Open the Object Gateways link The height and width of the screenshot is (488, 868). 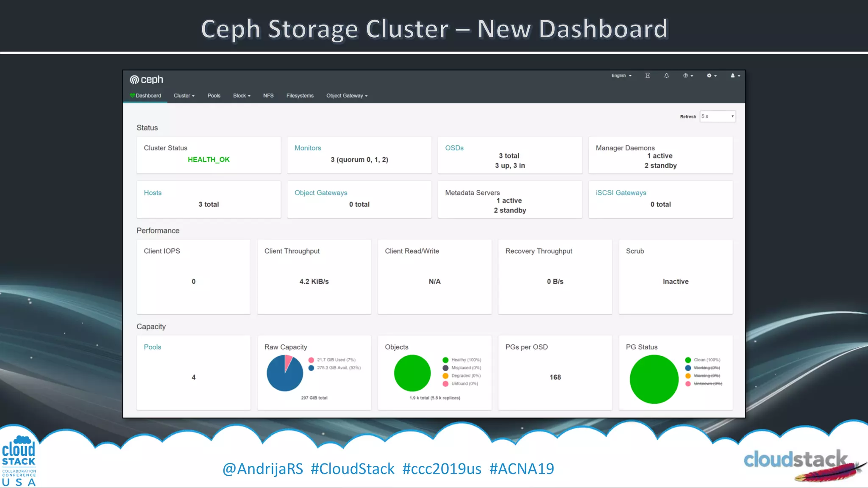tap(321, 193)
